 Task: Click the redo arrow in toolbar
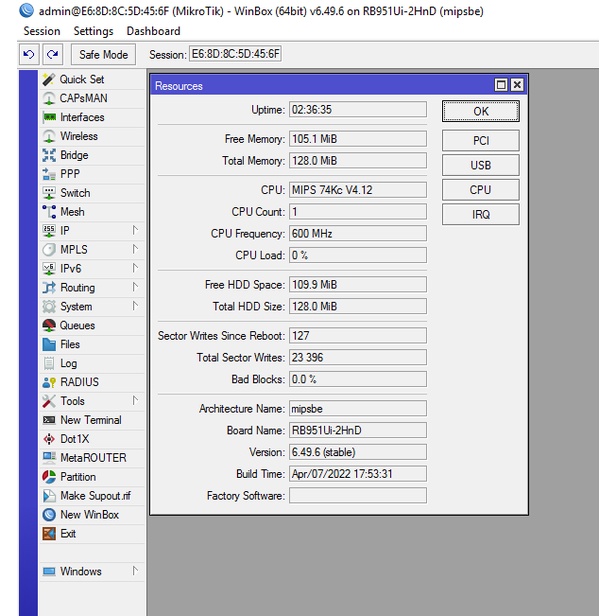(x=52, y=54)
